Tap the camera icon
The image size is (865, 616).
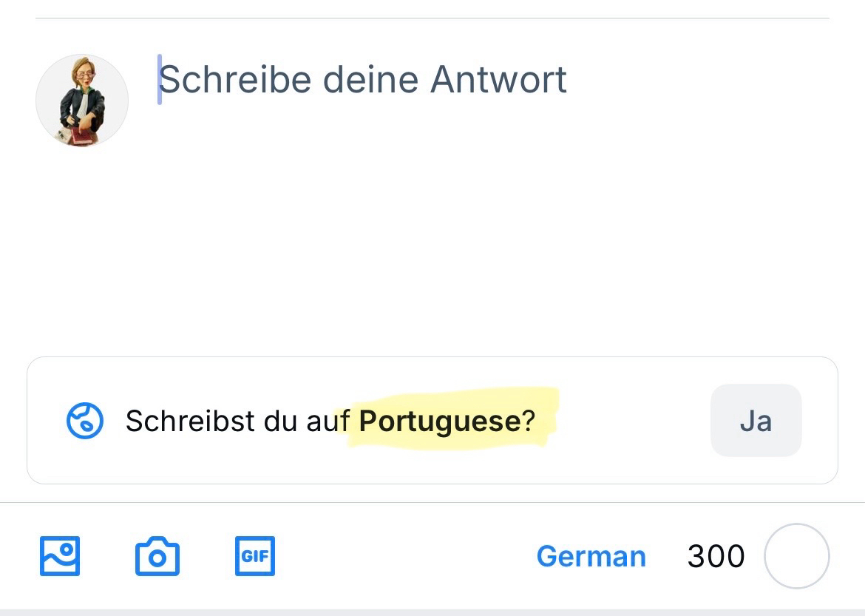157,556
